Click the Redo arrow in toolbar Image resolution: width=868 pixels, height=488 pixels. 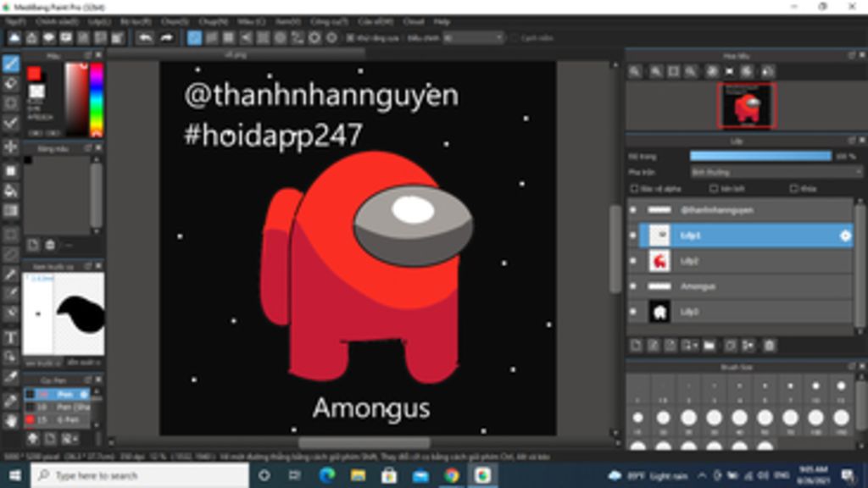tap(166, 37)
